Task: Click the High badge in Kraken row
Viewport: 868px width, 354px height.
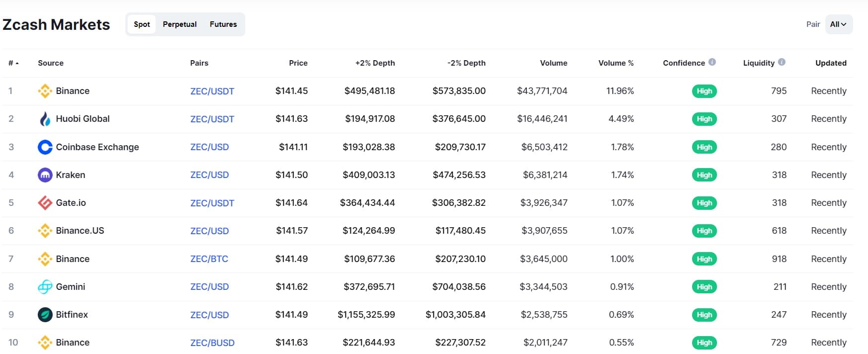Action: [x=704, y=175]
